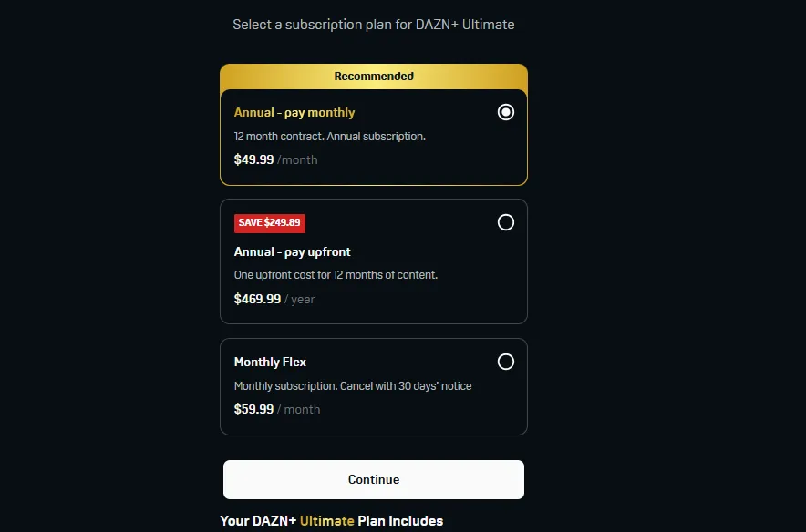This screenshot has width=806, height=532.
Task: Click the "Annual - pay upfront" plan title
Action: pyautogui.click(x=292, y=251)
